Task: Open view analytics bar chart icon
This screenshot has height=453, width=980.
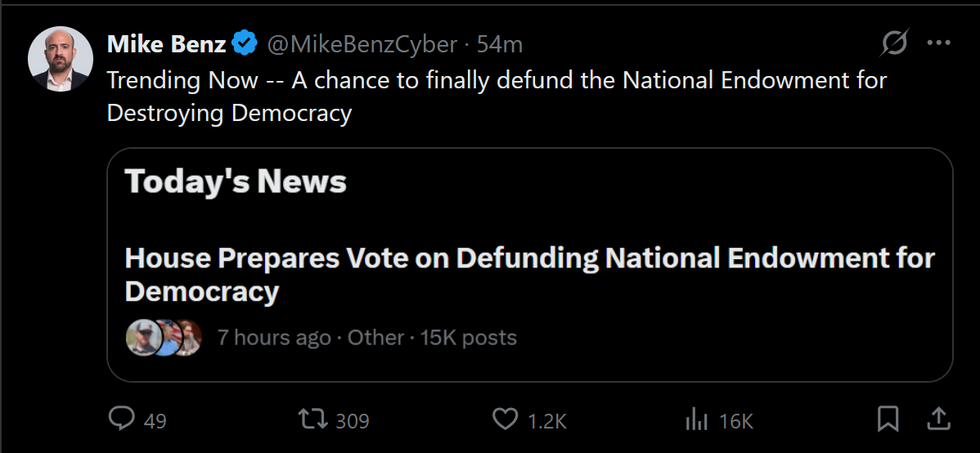Action: pos(696,419)
